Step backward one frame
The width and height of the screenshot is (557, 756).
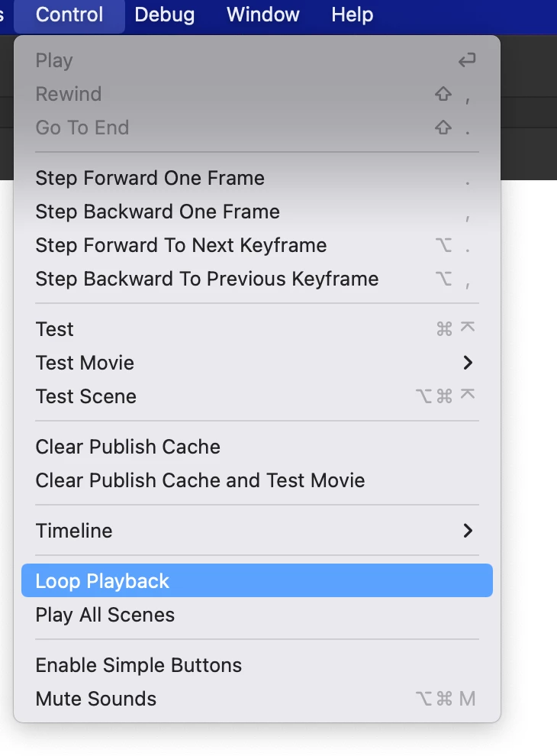157,212
